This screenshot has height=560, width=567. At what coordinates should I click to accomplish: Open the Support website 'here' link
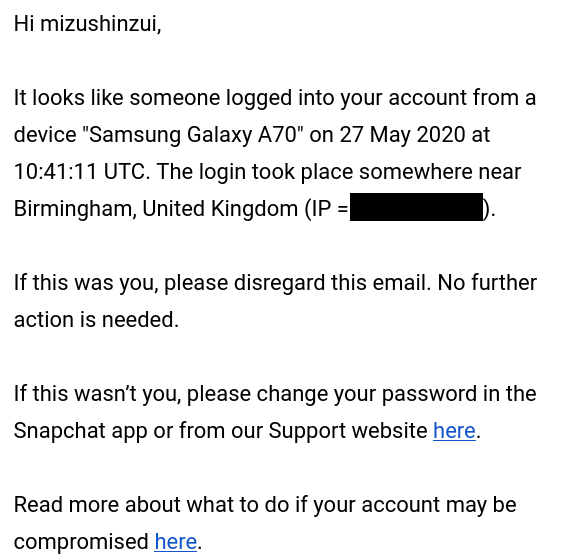pyautogui.click(x=454, y=431)
